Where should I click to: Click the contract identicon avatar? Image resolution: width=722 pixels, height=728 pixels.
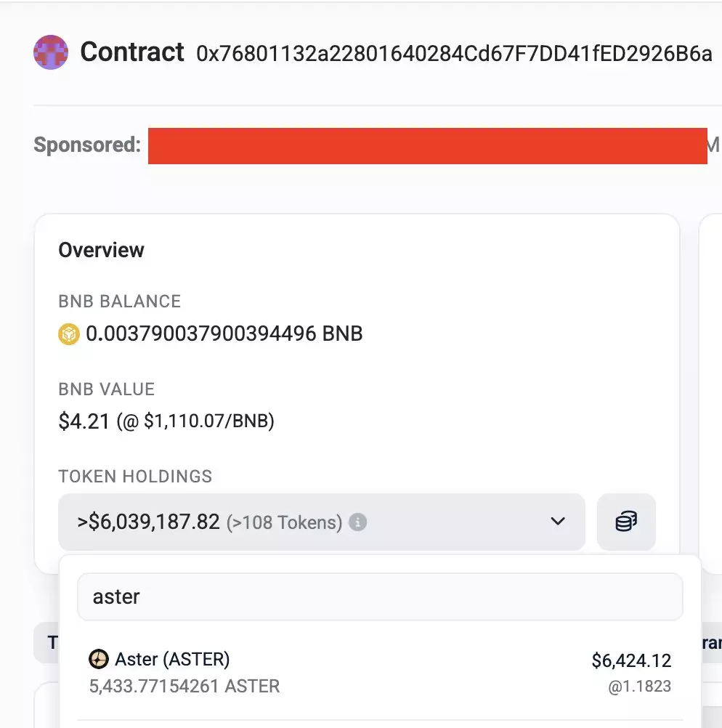[x=51, y=52]
